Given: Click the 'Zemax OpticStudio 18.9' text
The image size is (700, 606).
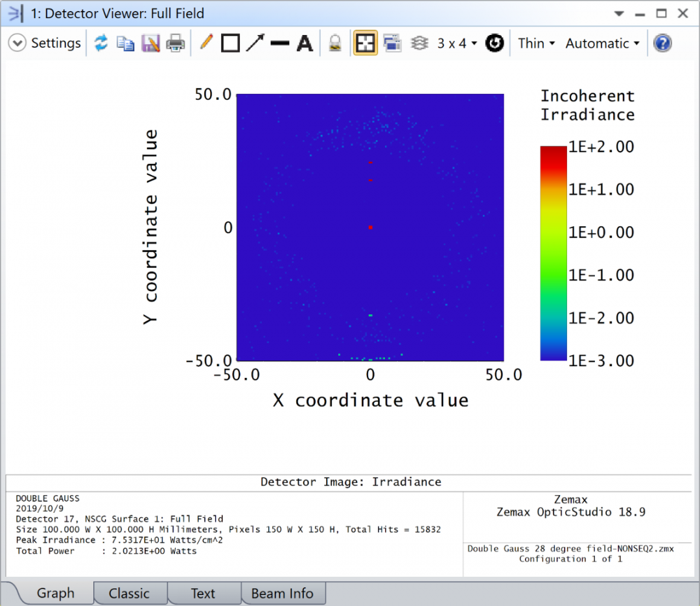Looking at the screenshot, I should pos(571,512).
